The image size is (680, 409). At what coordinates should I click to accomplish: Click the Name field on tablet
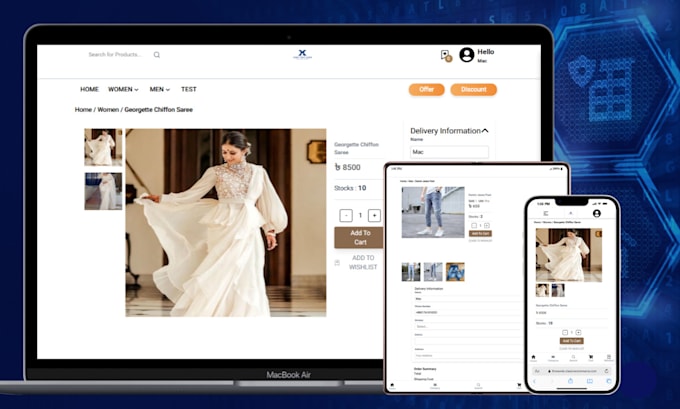click(468, 299)
